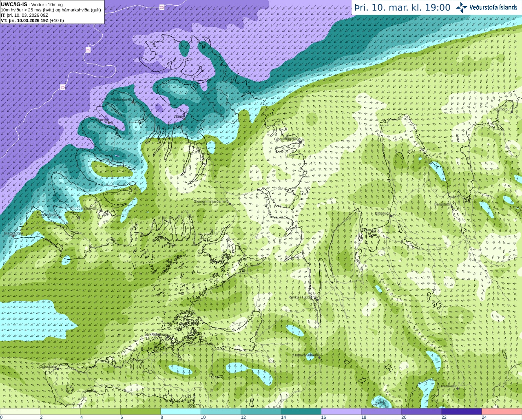Pick the 12–14 m/s teal legend swatch
This screenshot has height=420, width=522.
coord(261,411)
